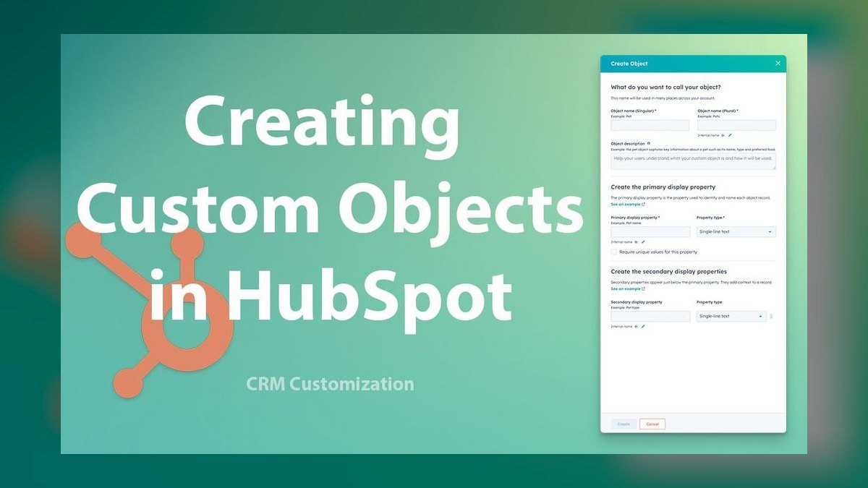Open See an example link for secondary properties

tap(628, 288)
